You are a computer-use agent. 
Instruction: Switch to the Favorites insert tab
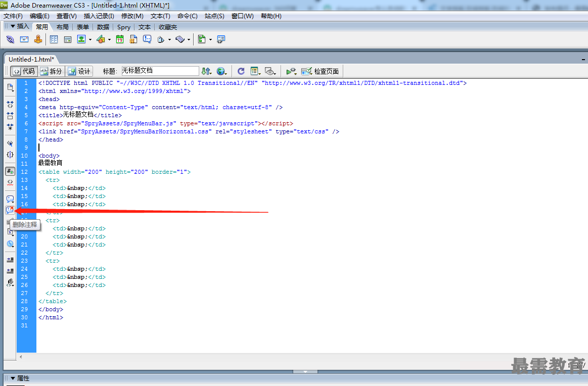point(168,27)
